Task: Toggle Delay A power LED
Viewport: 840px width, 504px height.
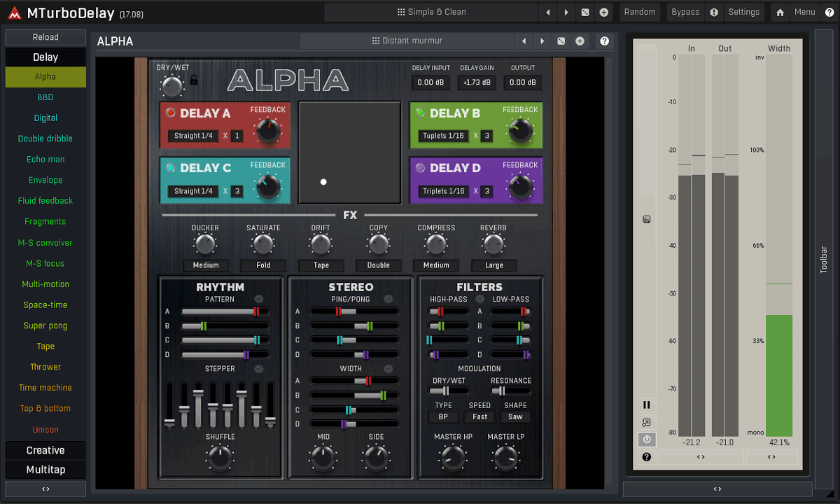Action: coord(170,113)
